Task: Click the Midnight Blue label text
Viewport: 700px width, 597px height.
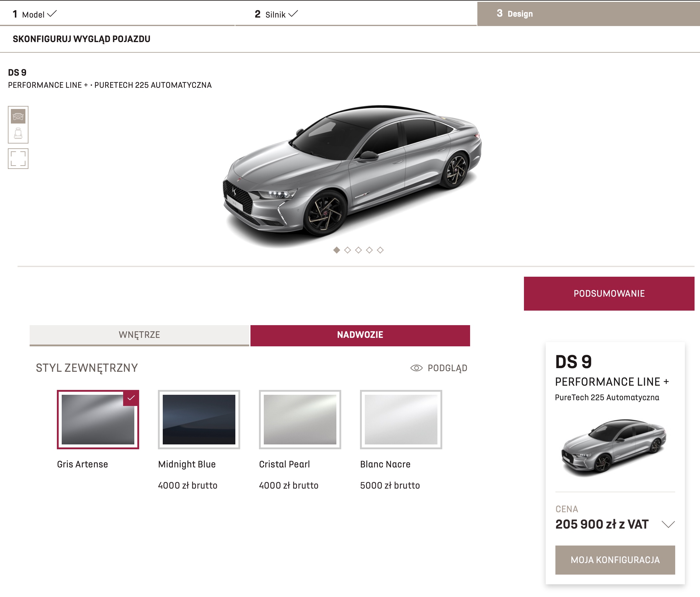Action: click(x=187, y=464)
